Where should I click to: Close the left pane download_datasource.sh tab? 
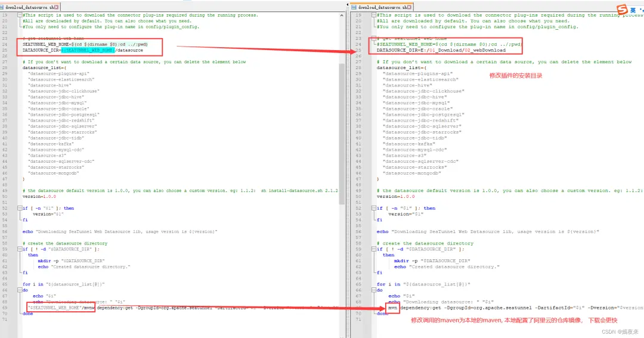tap(56, 7)
